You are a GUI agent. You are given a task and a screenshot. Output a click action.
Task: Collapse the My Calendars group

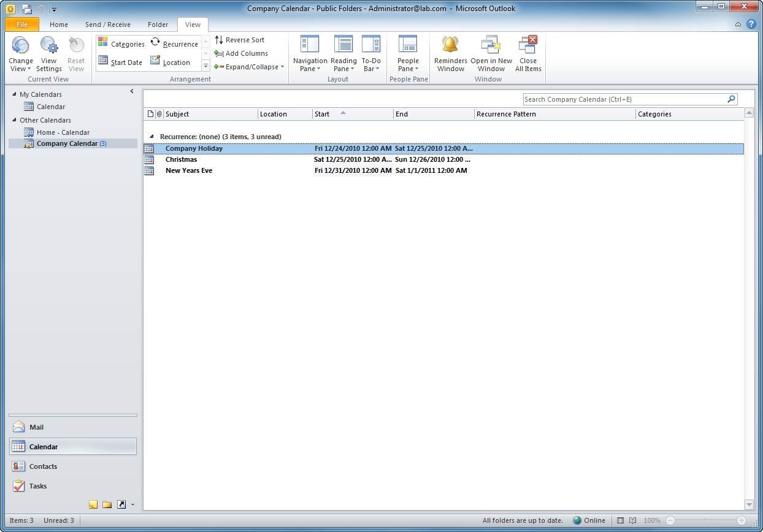tap(15, 94)
